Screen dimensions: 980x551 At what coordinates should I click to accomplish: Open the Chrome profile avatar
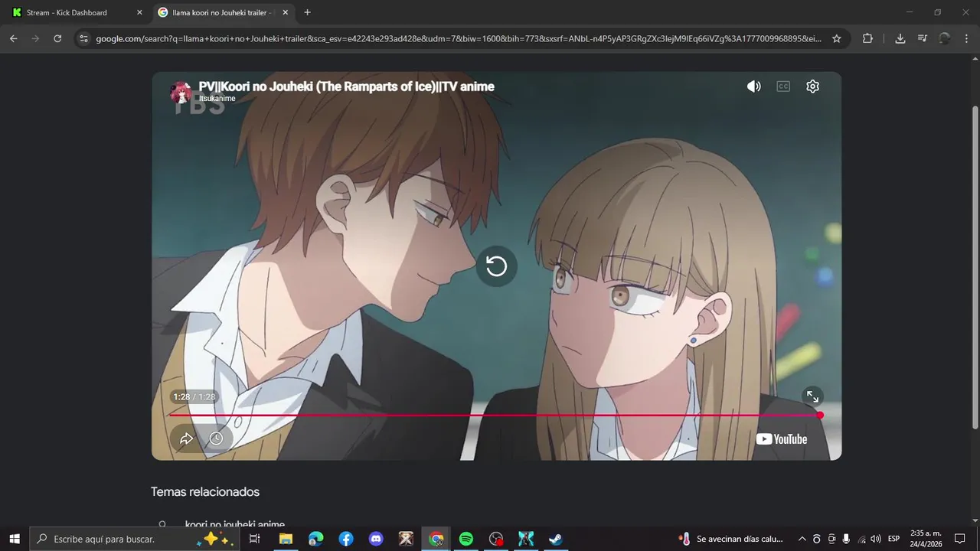click(945, 38)
